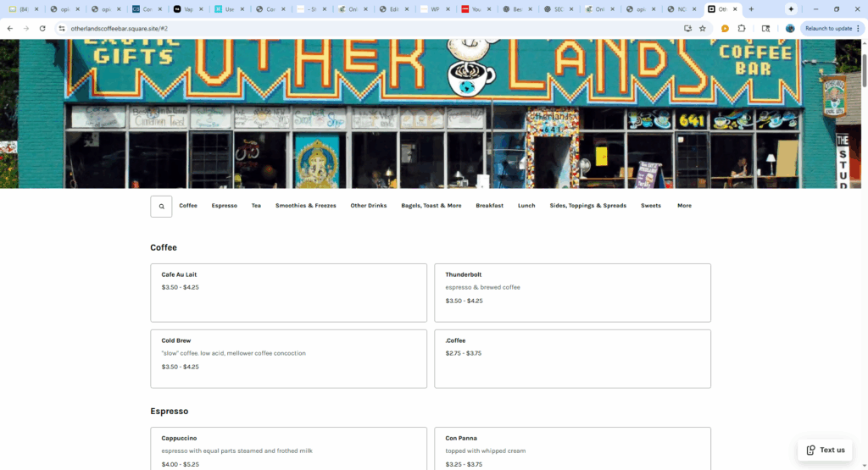Open the menu search magnifier button
868x470 pixels.
pyautogui.click(x=161, y=207)
